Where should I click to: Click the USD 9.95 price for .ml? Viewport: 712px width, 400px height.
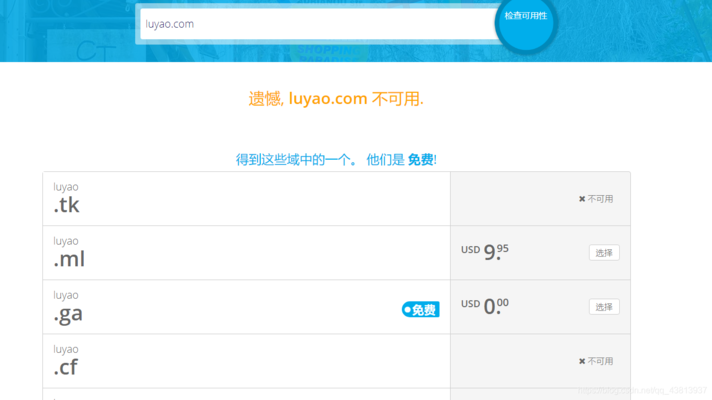[485, 252]
